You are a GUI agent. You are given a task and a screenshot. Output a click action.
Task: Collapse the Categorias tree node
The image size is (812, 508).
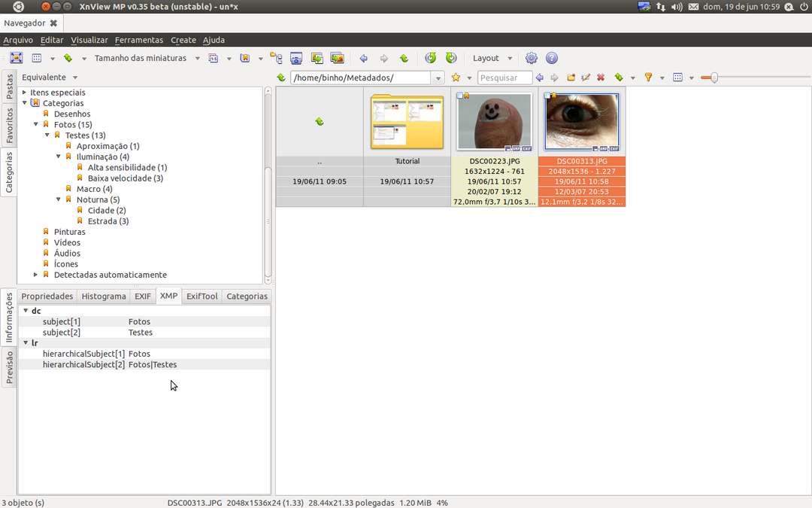(24, 103)
